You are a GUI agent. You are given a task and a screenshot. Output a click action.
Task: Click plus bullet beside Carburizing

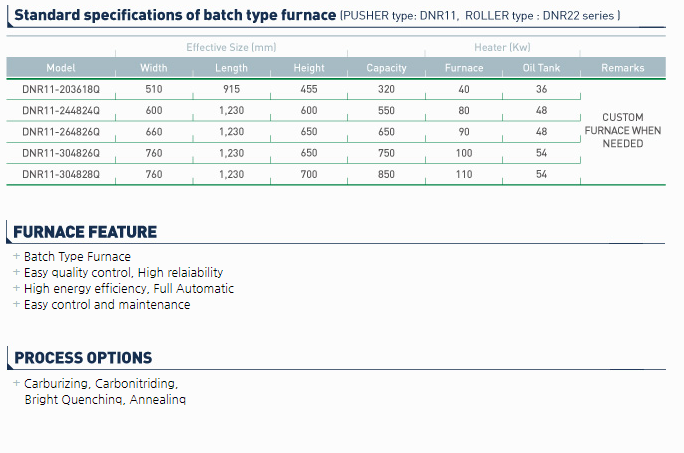coord(17,383)
